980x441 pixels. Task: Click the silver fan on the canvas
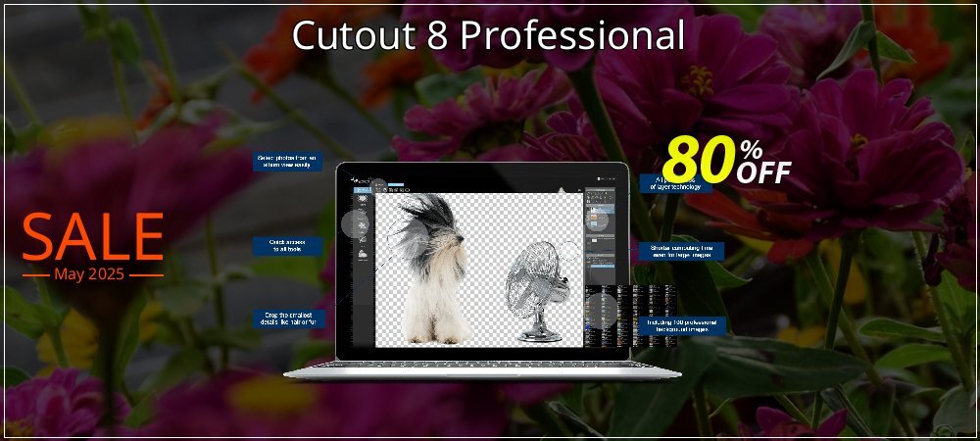pos(537,291)
